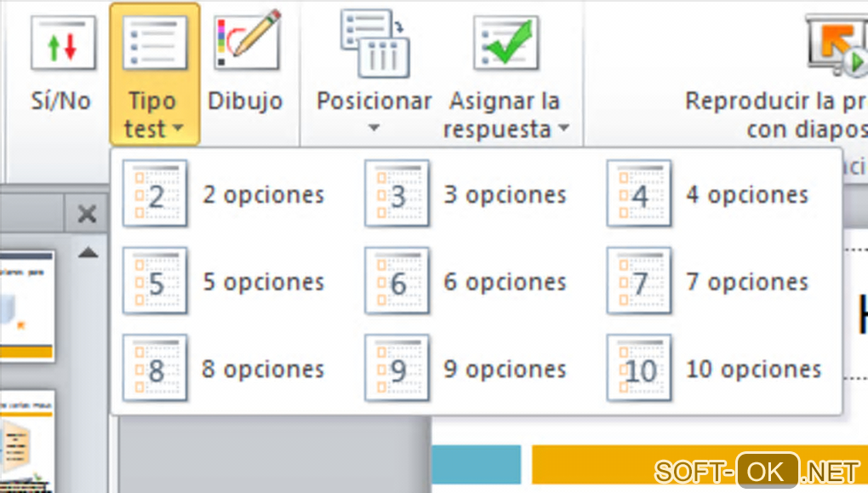This screenshot has height=493, width=868.
Task: Choose the 2 opciones icon
Action: click(155, 194)
